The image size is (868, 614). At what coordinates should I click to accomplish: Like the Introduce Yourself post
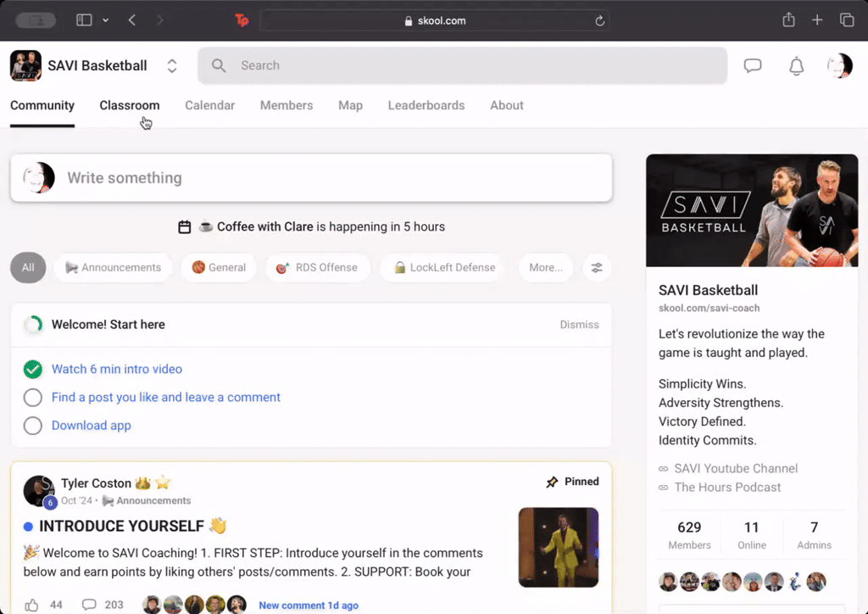click(x=33, y=605)
